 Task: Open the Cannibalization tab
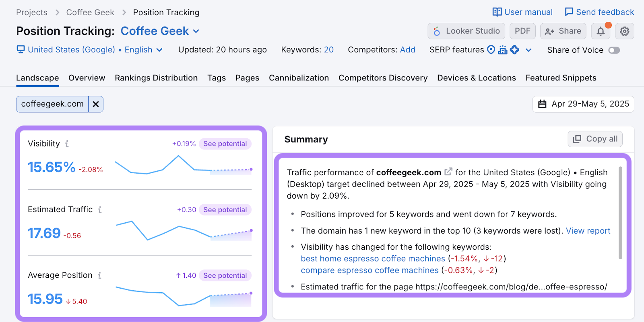pyautogui.click(x=299, y=78)
